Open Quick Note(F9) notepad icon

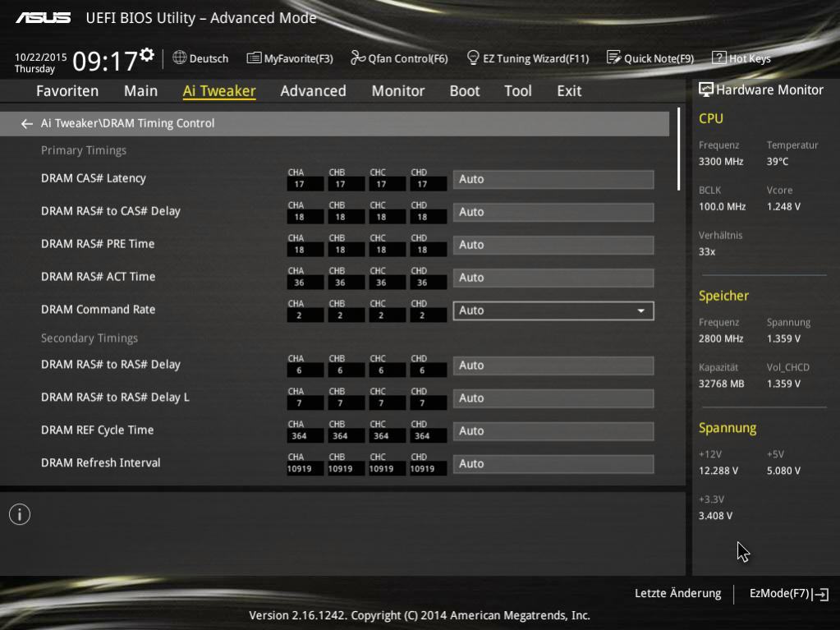[613, 57]
